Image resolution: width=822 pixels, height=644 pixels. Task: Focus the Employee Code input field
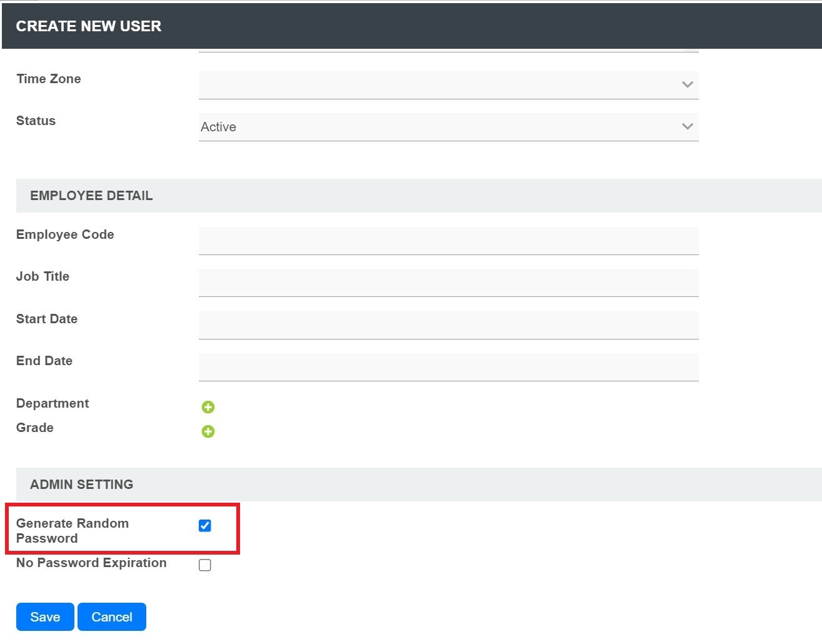[x=448, y=241]
